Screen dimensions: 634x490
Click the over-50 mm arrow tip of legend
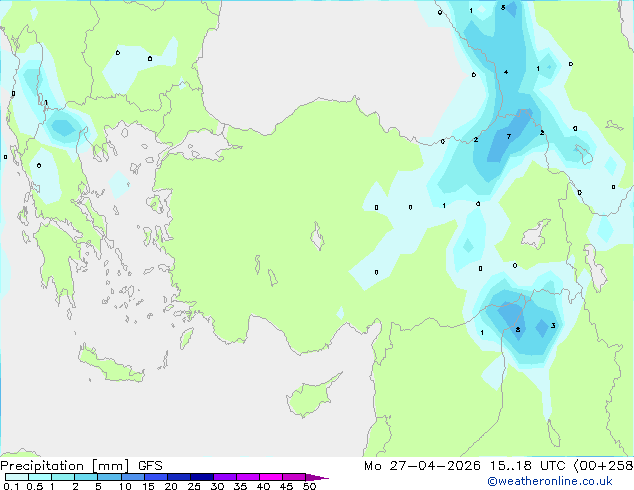(317, 477)
